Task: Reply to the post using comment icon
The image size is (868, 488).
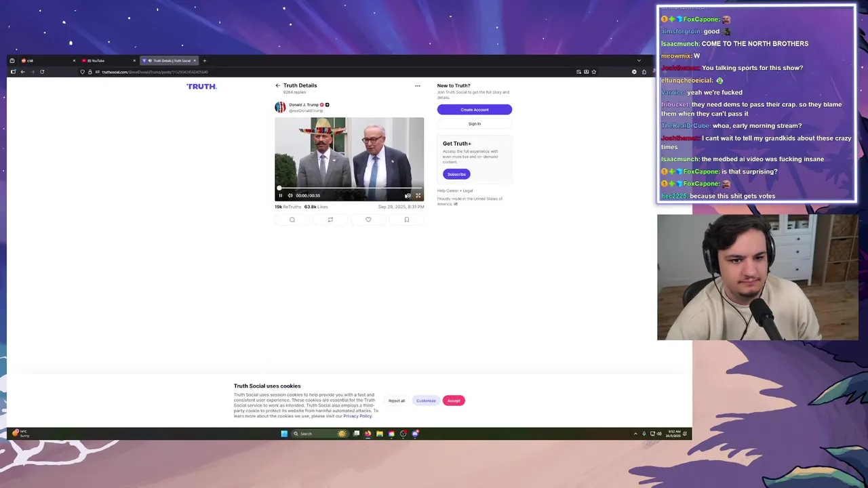Action: tap(292, 220)
